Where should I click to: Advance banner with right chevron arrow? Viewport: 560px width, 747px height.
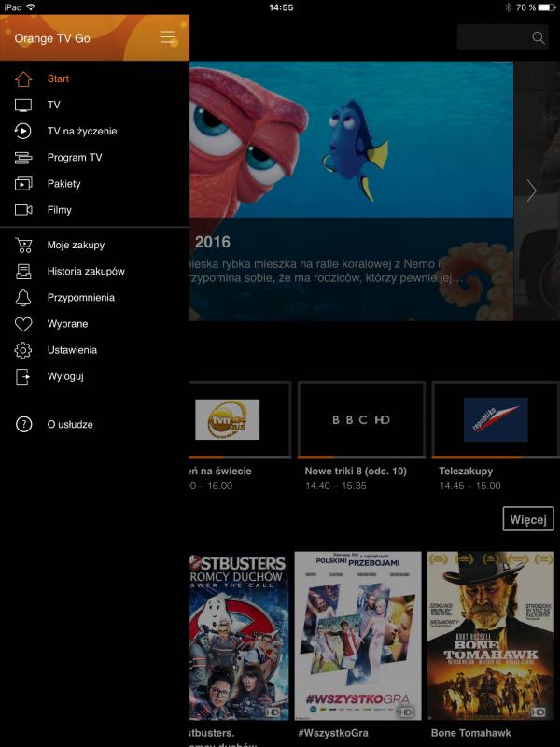[x=531, y=190]
